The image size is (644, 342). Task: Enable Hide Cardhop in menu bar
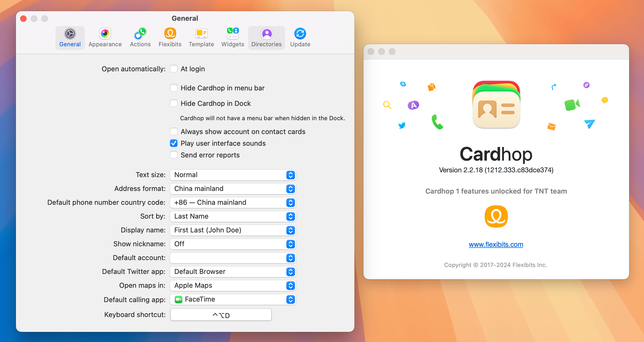(x=173, y=88)
